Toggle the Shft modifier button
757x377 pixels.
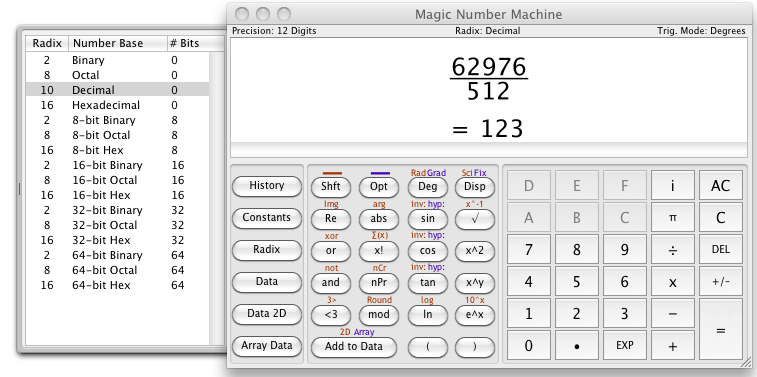pos(331,187)
